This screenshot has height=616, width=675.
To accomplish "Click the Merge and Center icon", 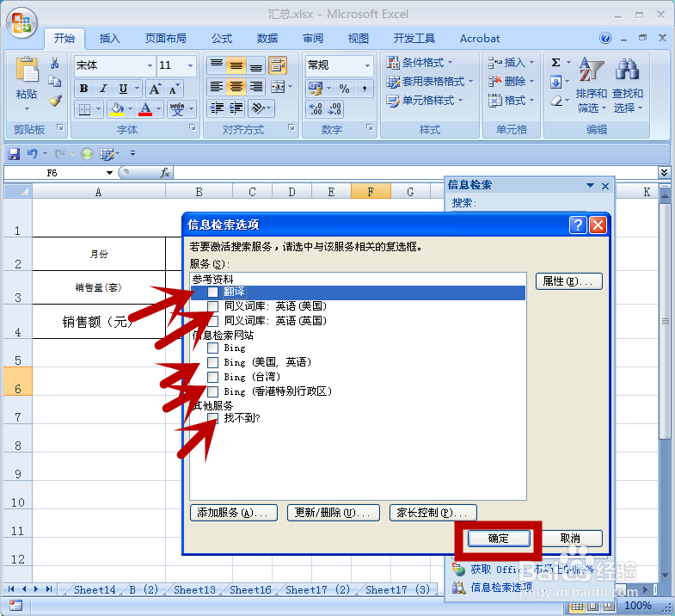I will tap(278, 88).
